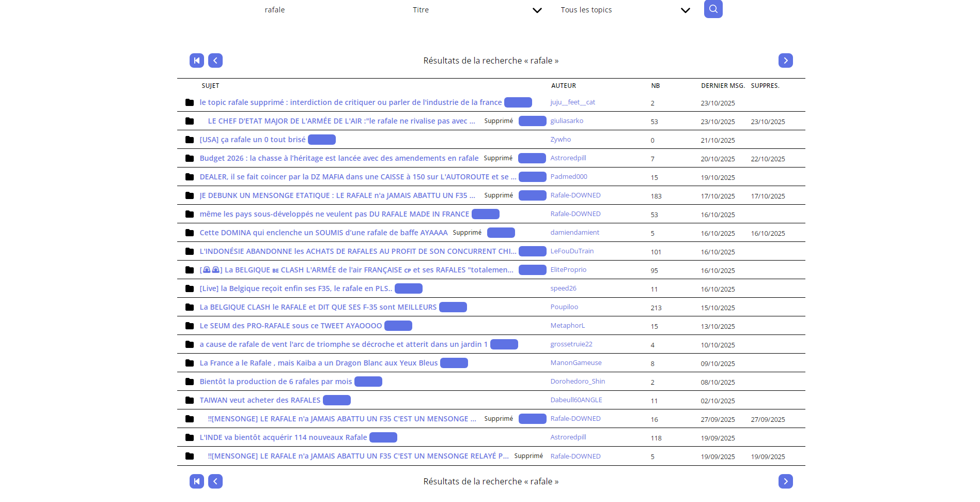This screenshot has width=980, height=502.
Task: Open the Titre search-type dropdown
Action: [477, 10]
